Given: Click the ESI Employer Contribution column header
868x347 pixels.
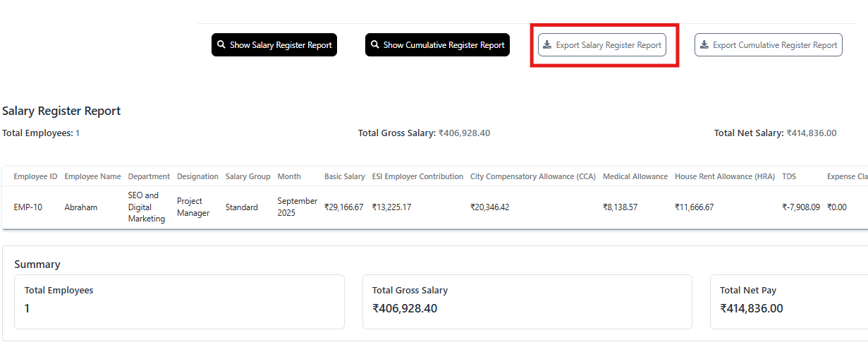Looking at the screenshot, I should pos(417,176).
